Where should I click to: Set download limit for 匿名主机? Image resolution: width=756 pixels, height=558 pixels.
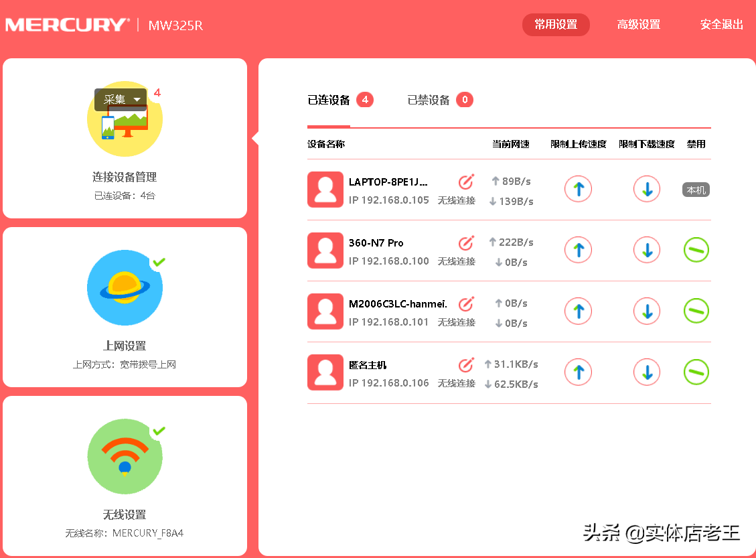click(x=646, y=372)
